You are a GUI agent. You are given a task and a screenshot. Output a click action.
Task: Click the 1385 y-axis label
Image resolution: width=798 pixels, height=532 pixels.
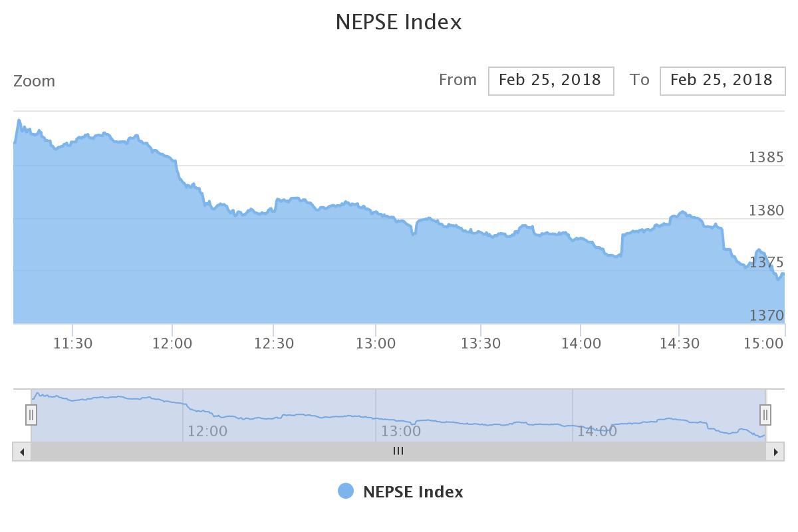[x=766, y=158]
